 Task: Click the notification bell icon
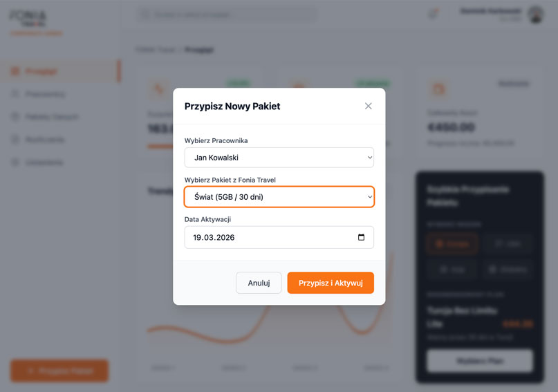434,14
